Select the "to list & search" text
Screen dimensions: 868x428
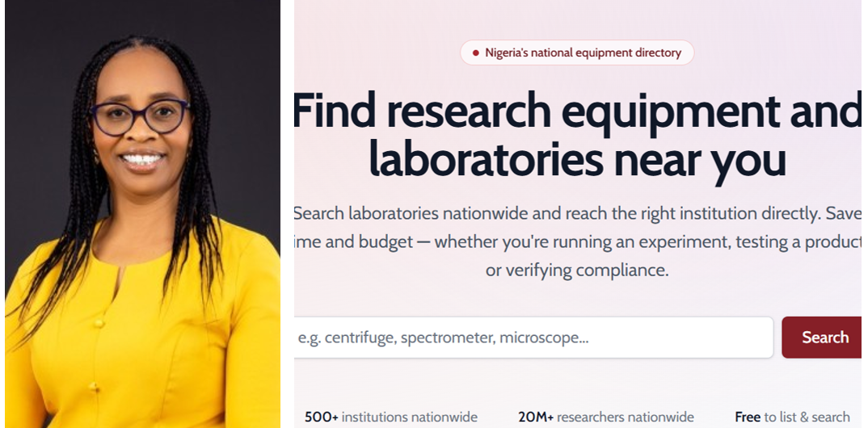[807, 417]
